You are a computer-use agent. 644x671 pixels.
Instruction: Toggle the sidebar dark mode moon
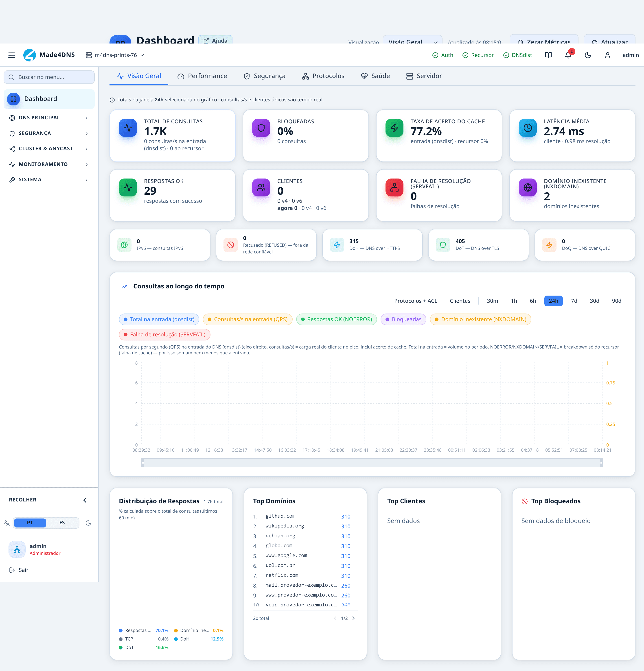pyautogui.click(x=88, y=523)
